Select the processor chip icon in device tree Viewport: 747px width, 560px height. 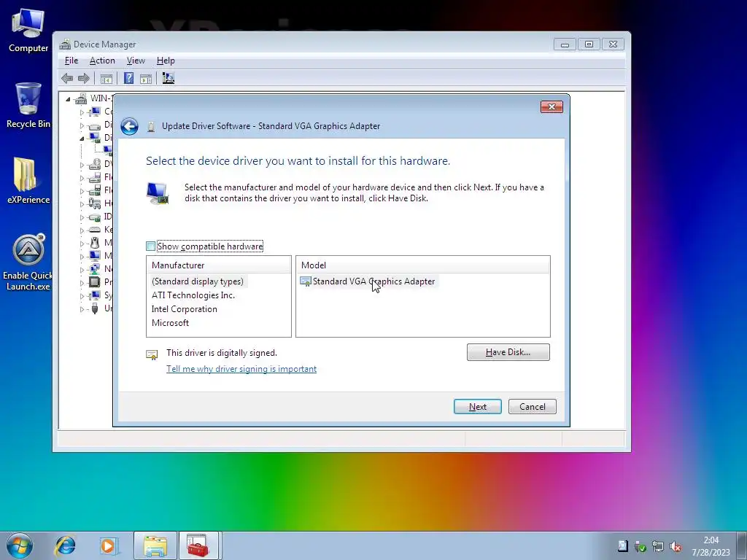94,282
